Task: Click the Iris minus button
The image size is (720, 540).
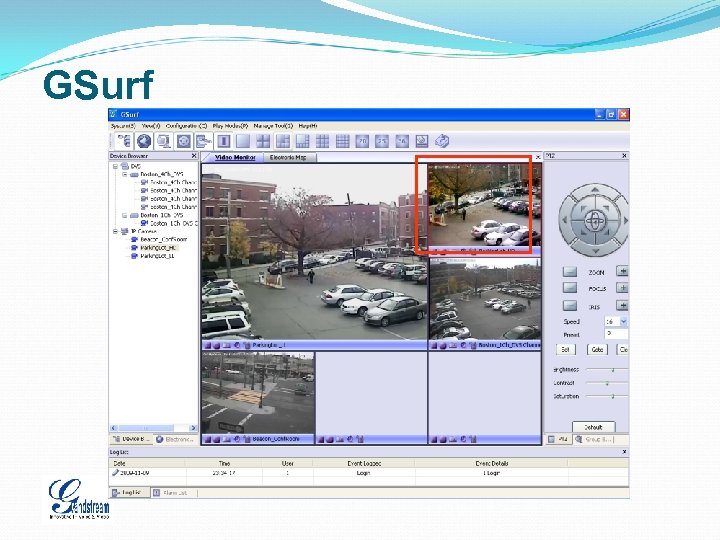Action: (570, 306)
